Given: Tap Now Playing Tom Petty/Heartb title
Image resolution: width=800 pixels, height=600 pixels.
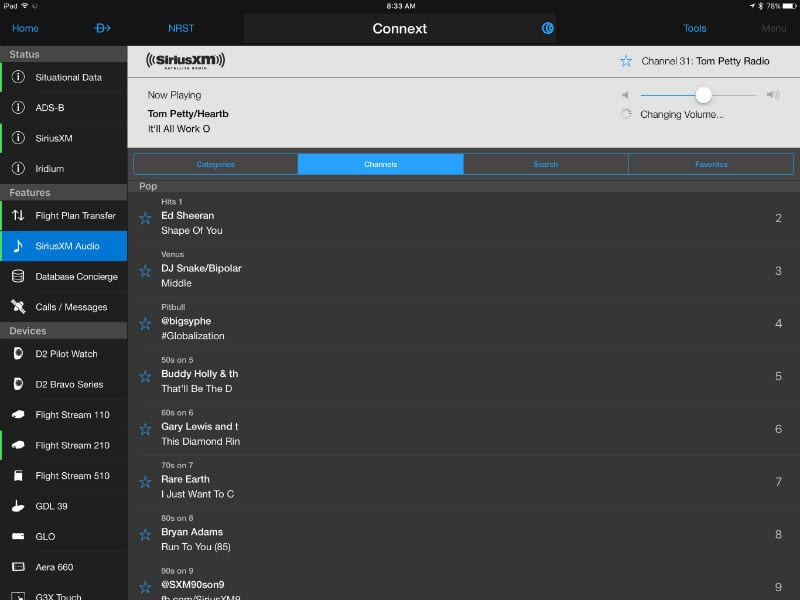Looking at the screenshot, I should pyautogui.click(x=188, y=114).
